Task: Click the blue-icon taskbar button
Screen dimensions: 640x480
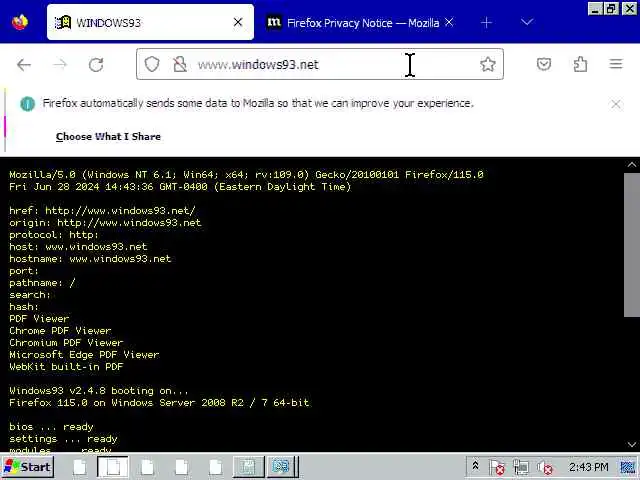Action: click(x=281, y=467)
